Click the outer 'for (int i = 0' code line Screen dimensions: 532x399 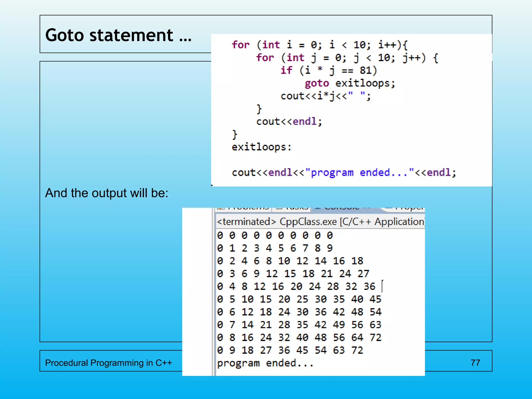320,45
